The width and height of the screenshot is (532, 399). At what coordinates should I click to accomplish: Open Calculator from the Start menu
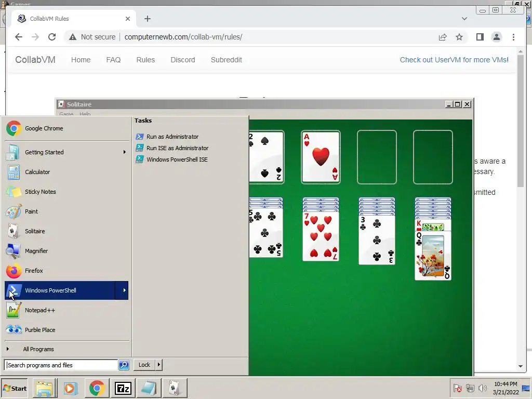66,172
